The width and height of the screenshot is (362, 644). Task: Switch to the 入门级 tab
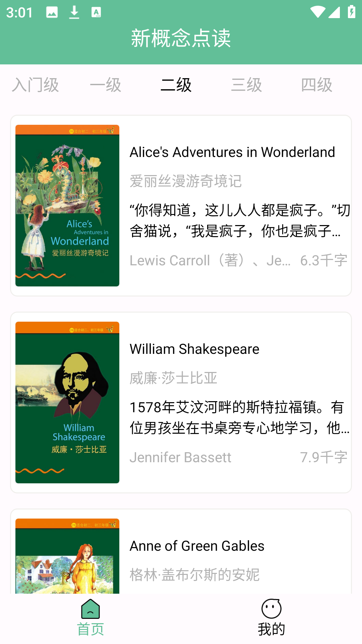(x=35, y=85)
